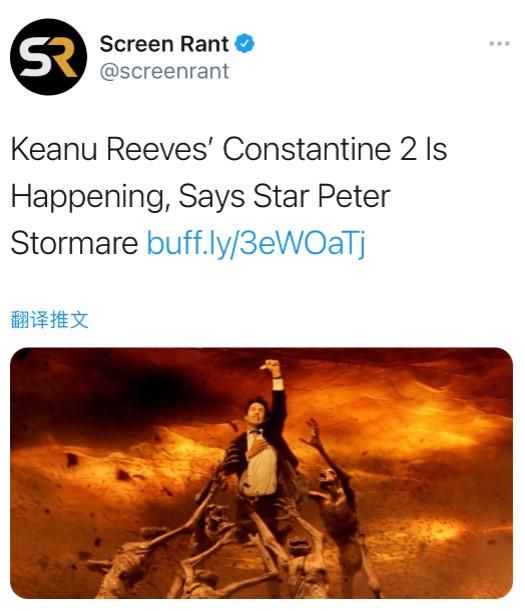The height and width of the screenshot is (611, 525).
Task: Open the Screen Rant SR logo avatar
Action: pyautogui.click(x=48, y=57)
